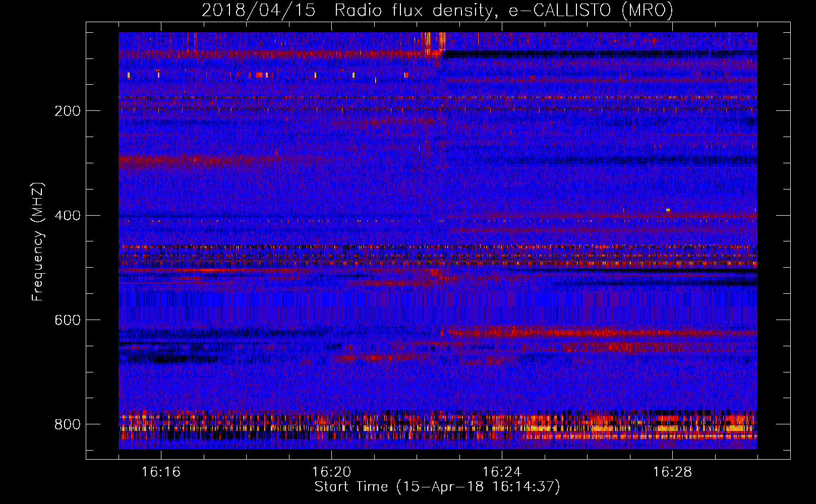
Task: Click the 600 frequency tick label
Action: click(x=68, y=321)
